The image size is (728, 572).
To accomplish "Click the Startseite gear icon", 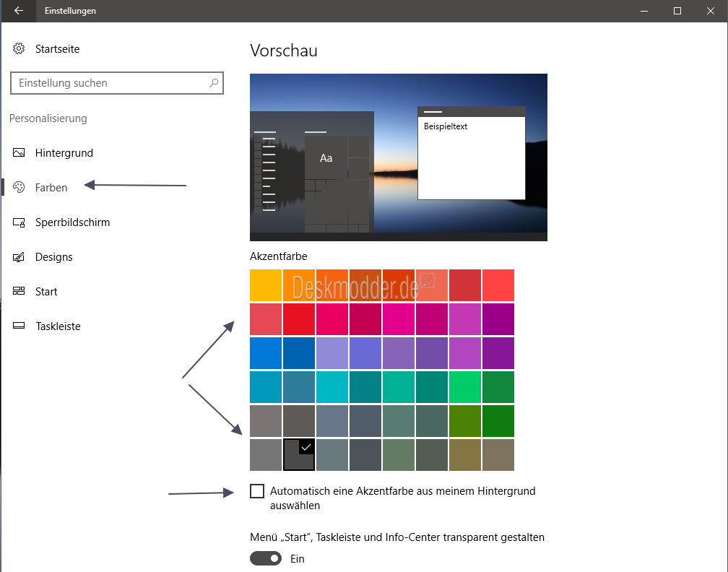I will click(18, 48).
